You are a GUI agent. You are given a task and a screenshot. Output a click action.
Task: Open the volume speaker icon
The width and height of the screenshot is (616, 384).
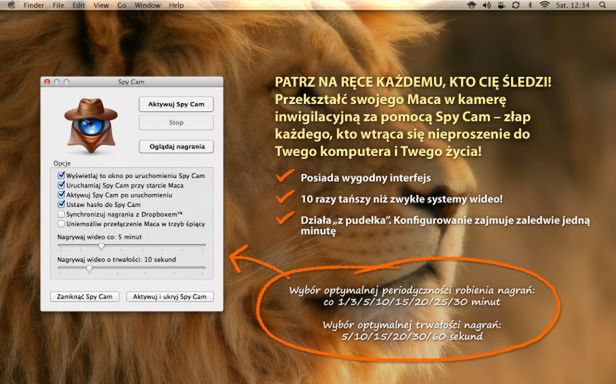(x=487, y=5)
